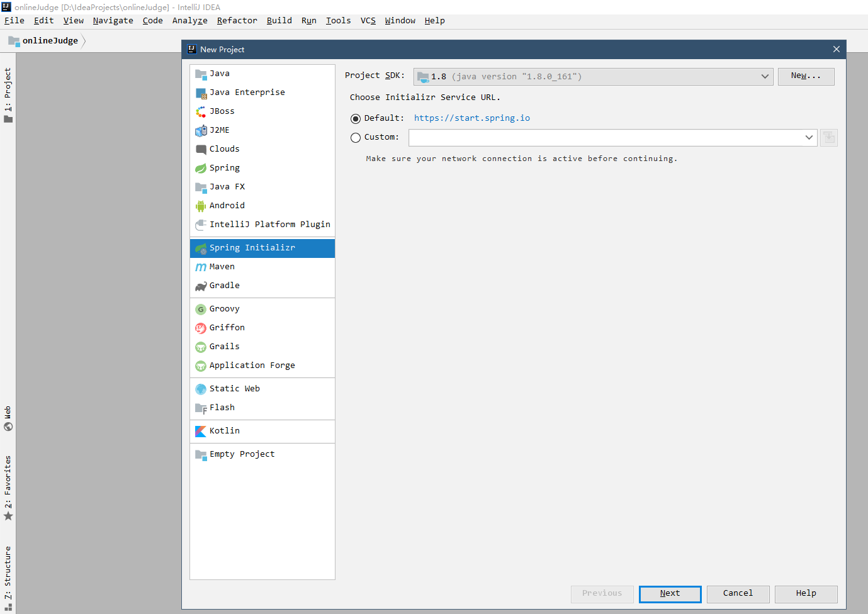Click the IntelliJ Platform Plugin icon
This screenshot has height=614, width=868.
201,225
